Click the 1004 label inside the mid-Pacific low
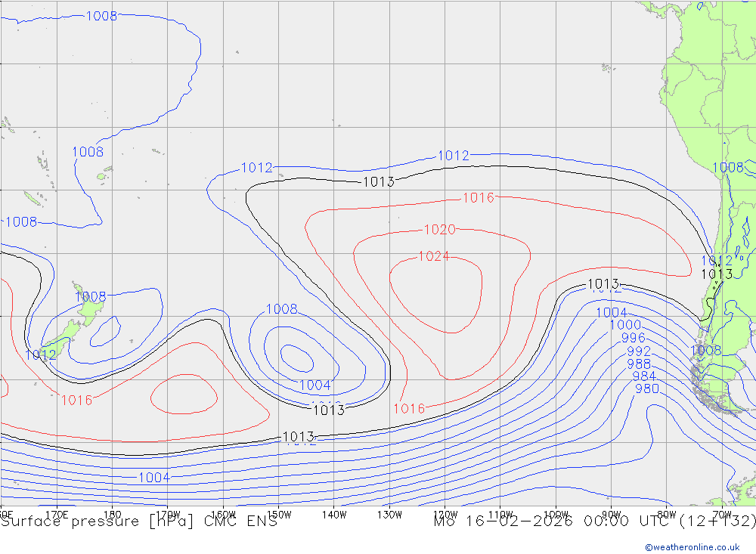 point(315,385)
